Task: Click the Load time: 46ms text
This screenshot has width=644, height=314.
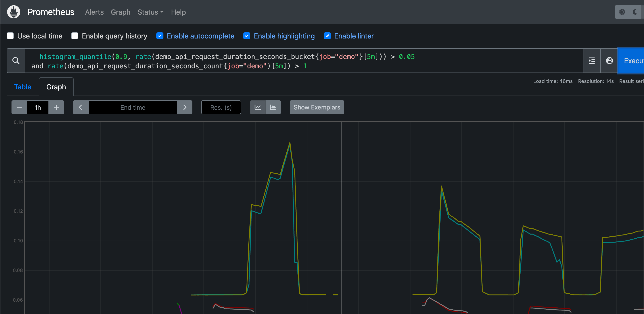Action: (x=553, y=81)
